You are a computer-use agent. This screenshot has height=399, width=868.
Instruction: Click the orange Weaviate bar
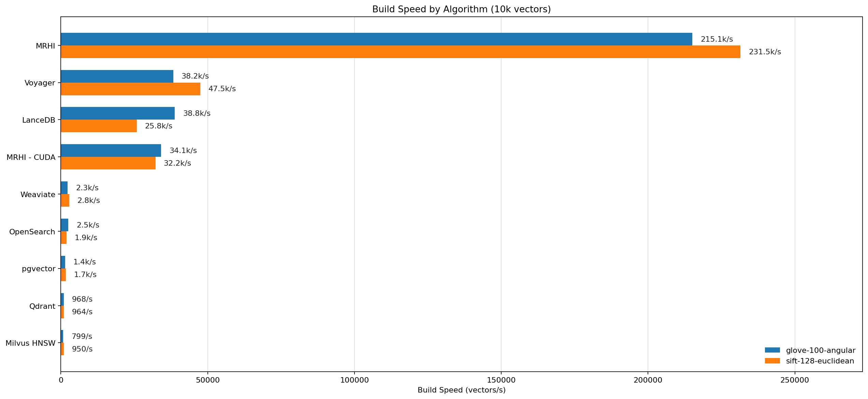(x=65, y=201)
